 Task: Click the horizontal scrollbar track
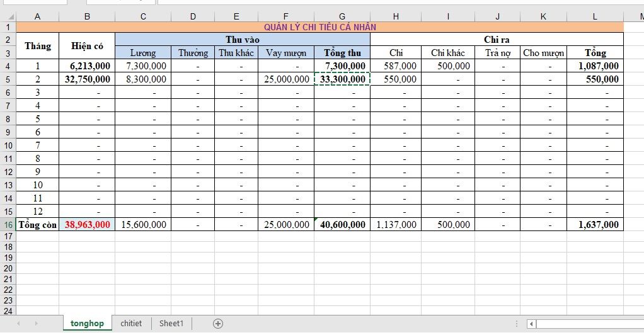coord(586,324)
